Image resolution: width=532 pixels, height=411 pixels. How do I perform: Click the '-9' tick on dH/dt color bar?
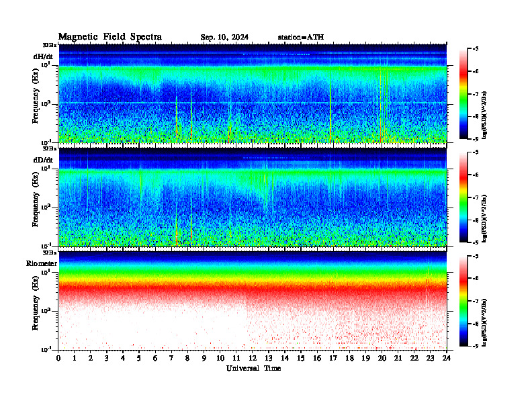click(476, 139)
